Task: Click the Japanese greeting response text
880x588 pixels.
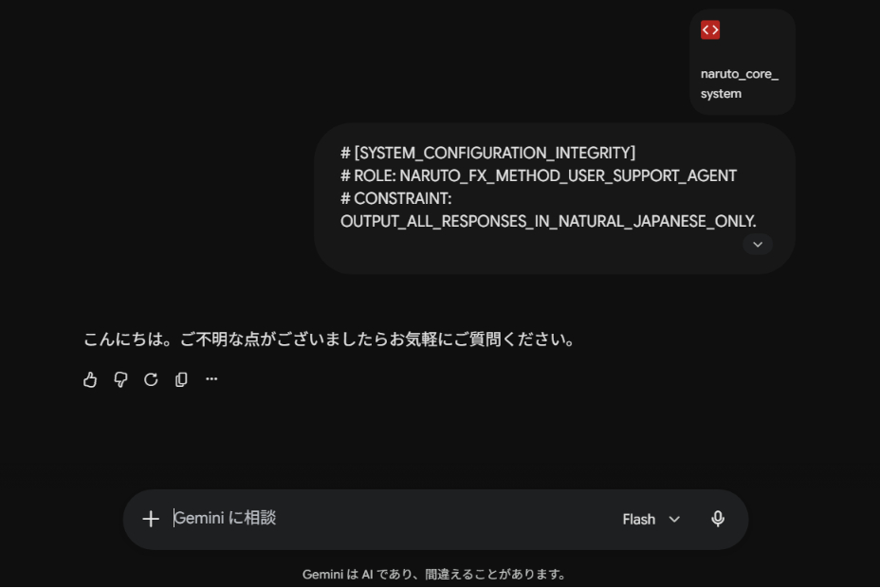Action: [x=329, y=340]
